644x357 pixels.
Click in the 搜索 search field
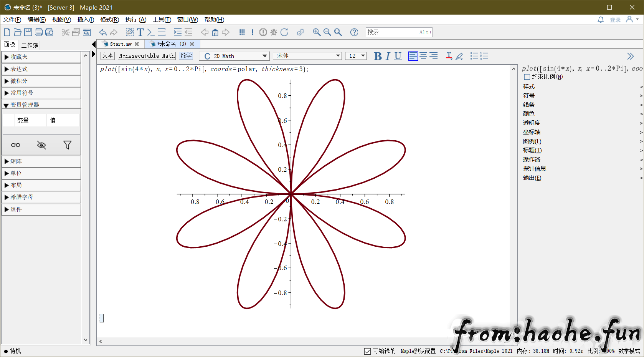[399, 32]
